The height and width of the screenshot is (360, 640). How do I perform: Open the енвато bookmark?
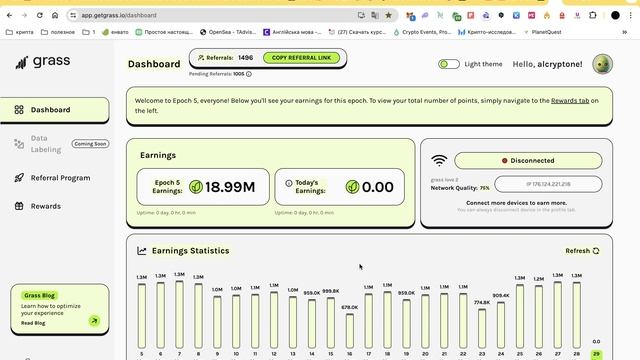pos(116,32)
